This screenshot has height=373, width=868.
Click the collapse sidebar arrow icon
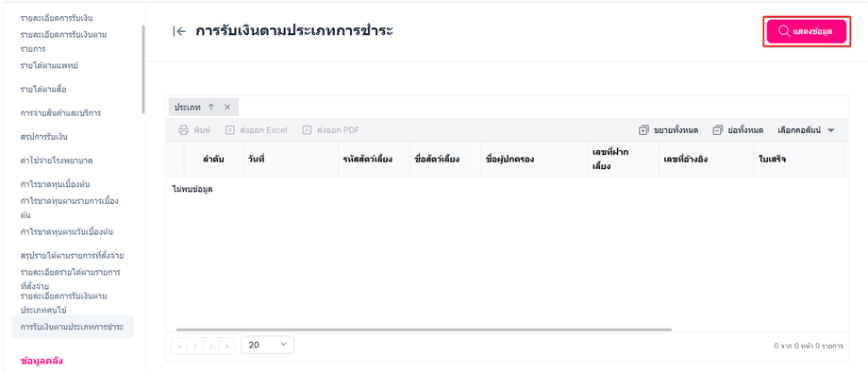(179, 31)
